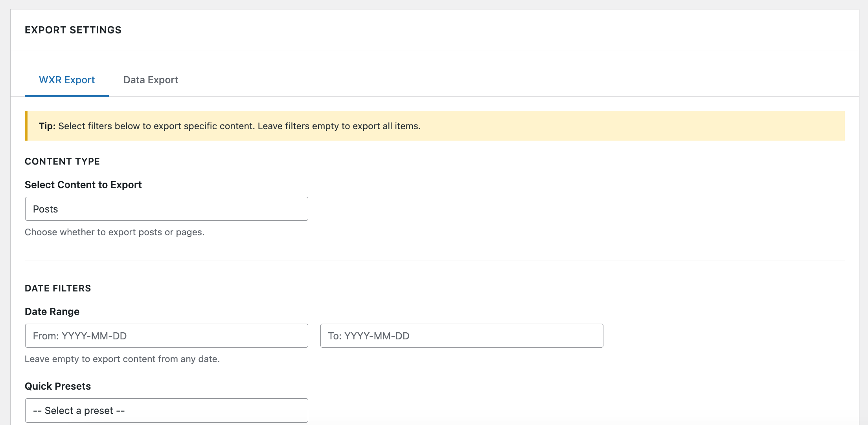
Task: Click the Select Content to Export label
Action: pyautogui.click(x=83, y=185)
